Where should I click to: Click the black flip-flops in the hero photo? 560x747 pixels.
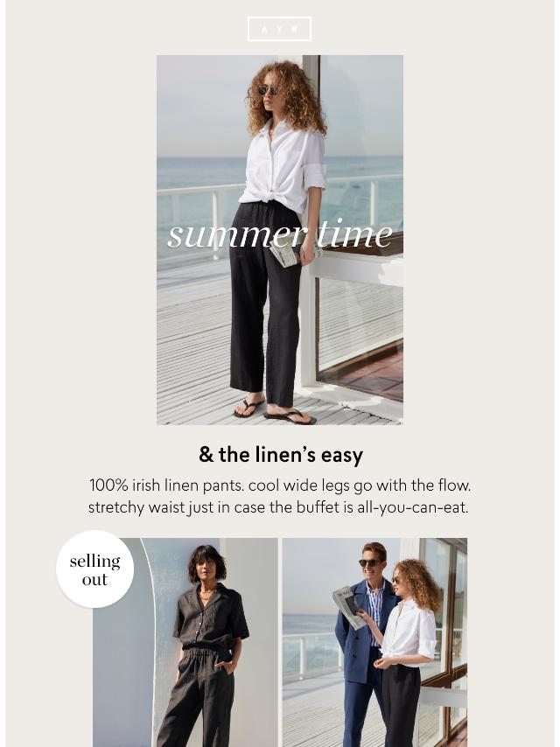(274, 411)
